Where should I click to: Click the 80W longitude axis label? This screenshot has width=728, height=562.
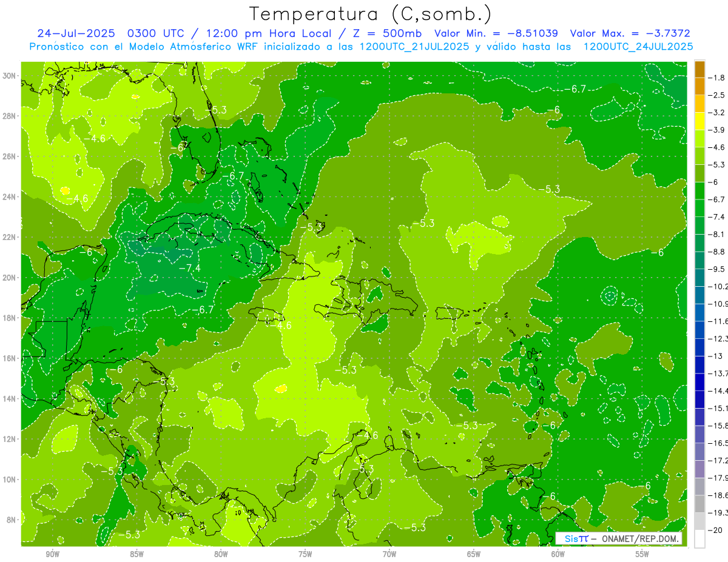click(x=221, y=555)
